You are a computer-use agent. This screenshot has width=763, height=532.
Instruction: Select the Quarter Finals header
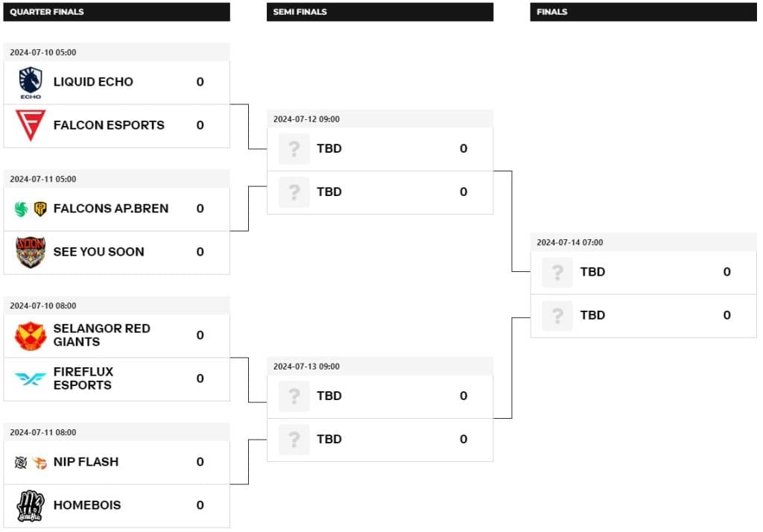(115, 12)
